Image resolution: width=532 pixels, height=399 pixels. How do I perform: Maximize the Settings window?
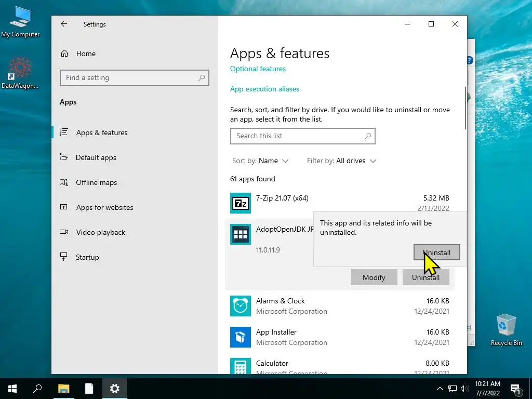click(431, 24)
